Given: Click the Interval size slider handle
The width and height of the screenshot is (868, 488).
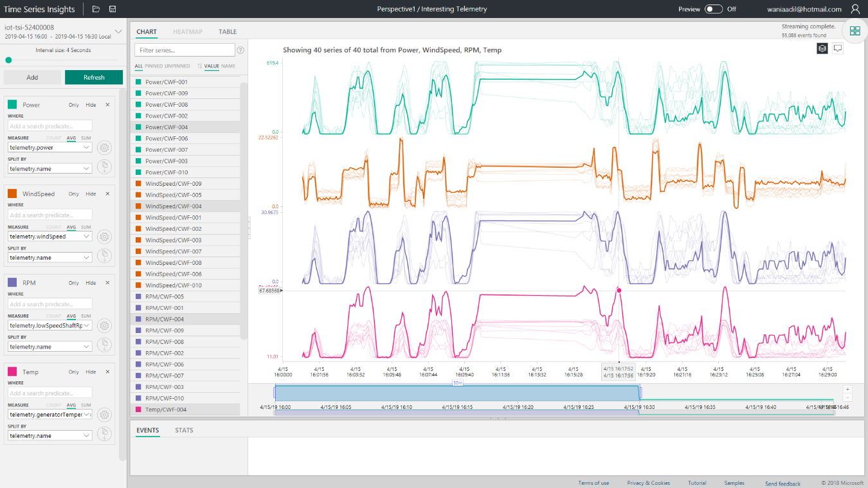Looking at the screenshot, I should click(8, 60).
